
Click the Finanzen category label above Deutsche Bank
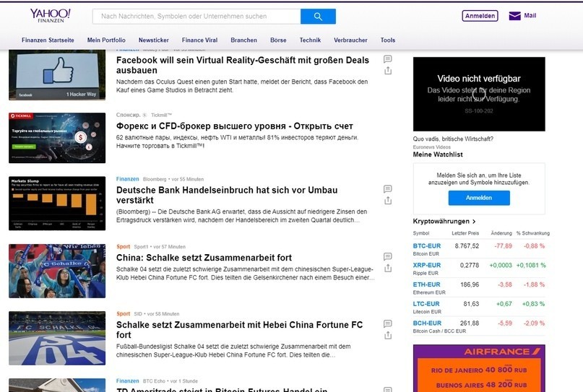(x=128, y=179)
